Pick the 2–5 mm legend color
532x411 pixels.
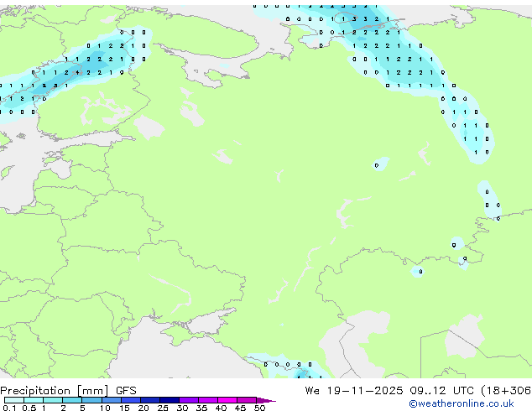(x=72, y=400)
